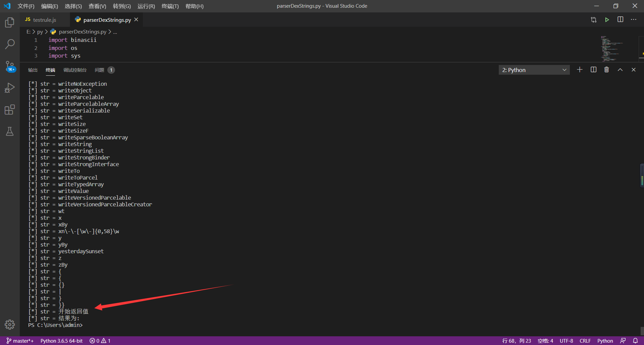Click terminal line '开始返回值'
This screenshot has height=345, width=644.
tap(58, 312)
